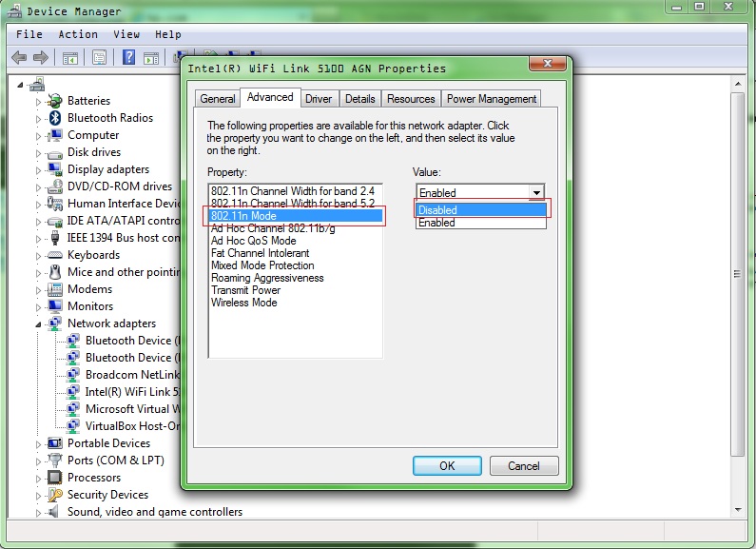Expand the Monitors tree node

[x=38, y=306]
